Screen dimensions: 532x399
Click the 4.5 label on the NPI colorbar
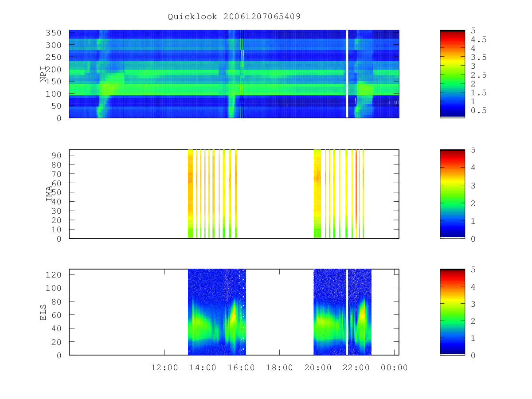[479, 39]
